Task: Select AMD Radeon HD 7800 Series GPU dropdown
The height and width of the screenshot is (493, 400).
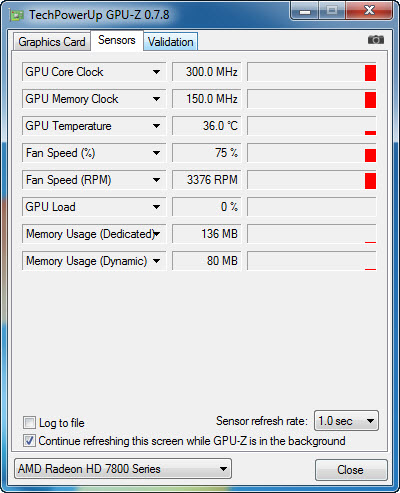Action: [x=123, y=469]
